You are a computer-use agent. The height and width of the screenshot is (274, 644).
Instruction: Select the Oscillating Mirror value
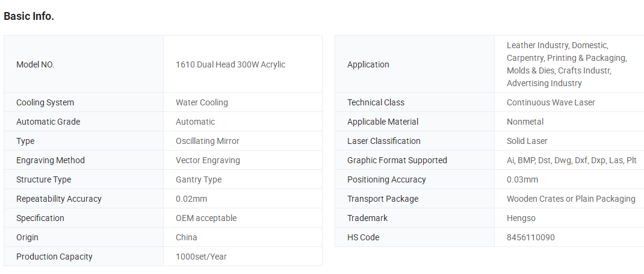tap(208, 141)
